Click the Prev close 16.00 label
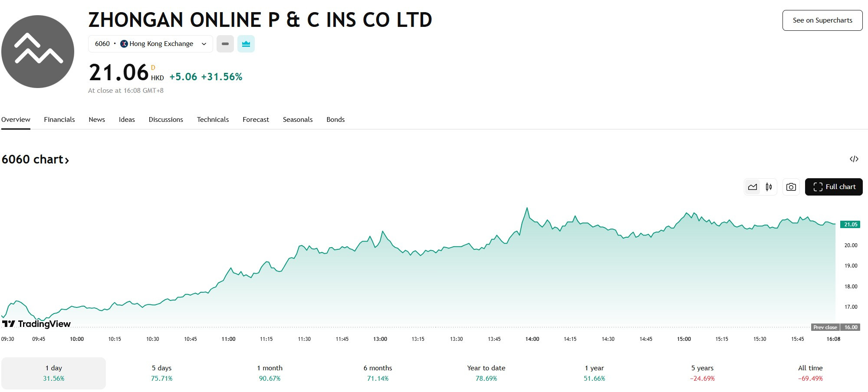The image size is (868, 392). coord(835,327)
